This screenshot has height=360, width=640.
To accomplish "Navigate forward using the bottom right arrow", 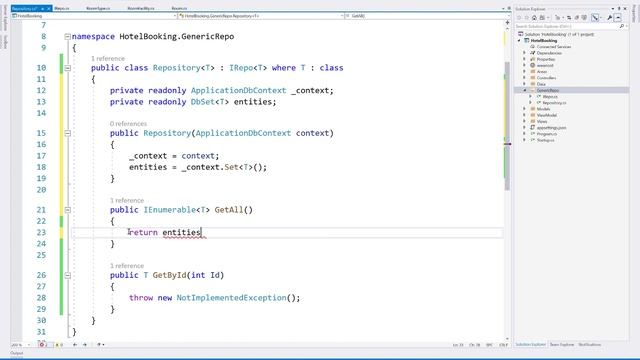I will click(85, 345).
